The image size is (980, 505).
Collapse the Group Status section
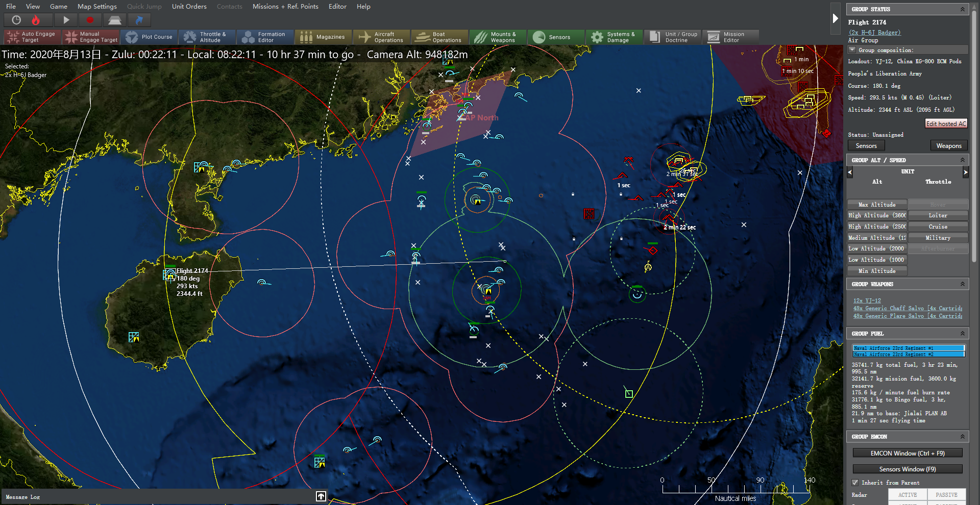coord(963,9)
